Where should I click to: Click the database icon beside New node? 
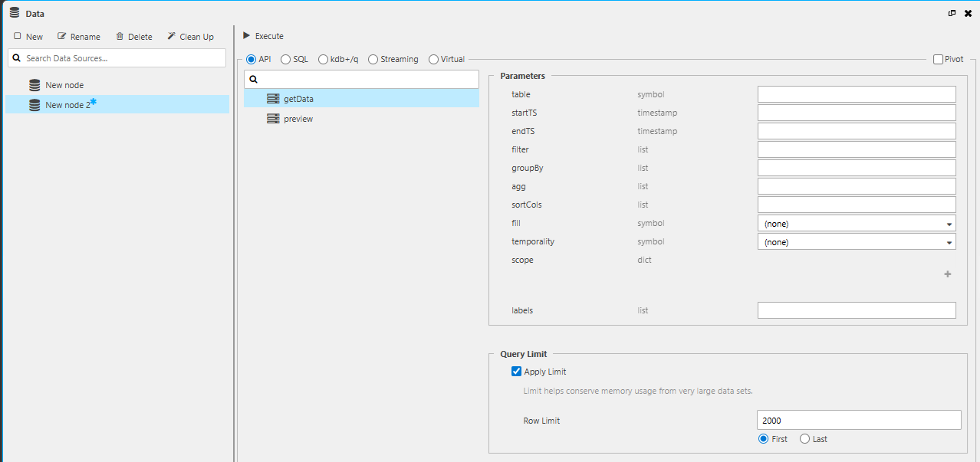[35, 85]
